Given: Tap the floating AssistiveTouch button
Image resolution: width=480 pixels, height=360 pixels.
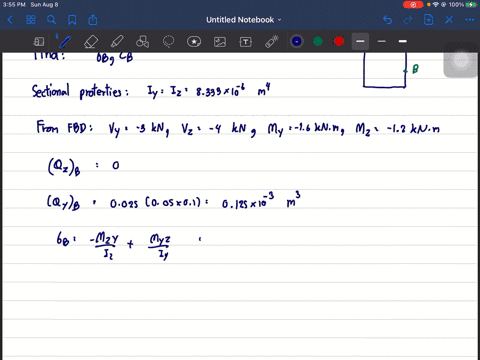Looking at the screenshot, I should click(x=461, y=60).
